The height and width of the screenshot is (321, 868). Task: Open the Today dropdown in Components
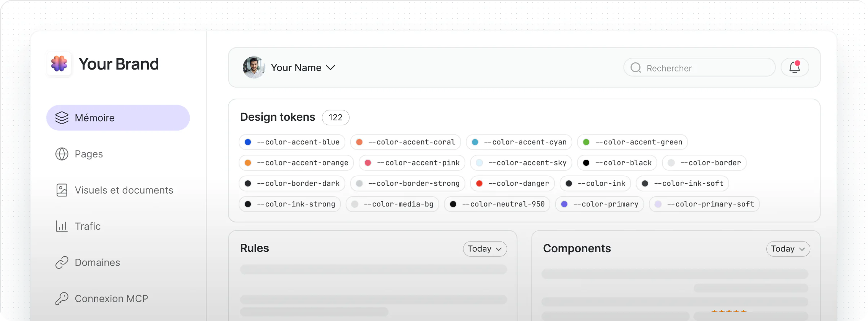[788, 249]
